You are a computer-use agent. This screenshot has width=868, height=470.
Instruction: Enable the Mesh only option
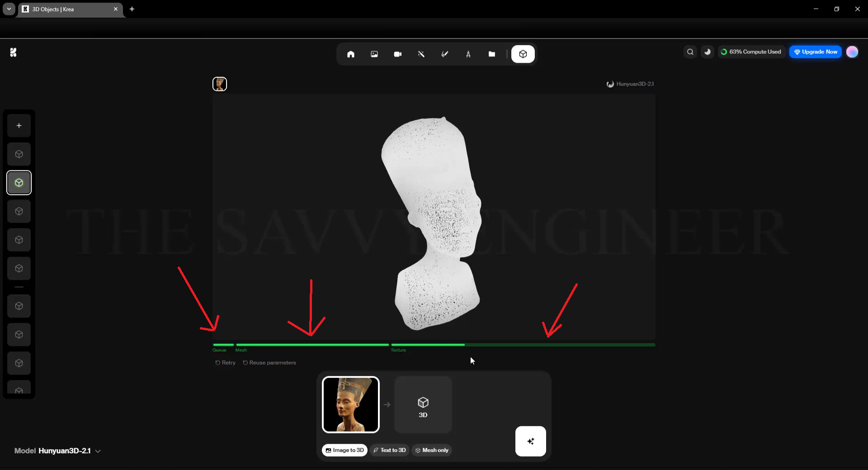(432, 450)
